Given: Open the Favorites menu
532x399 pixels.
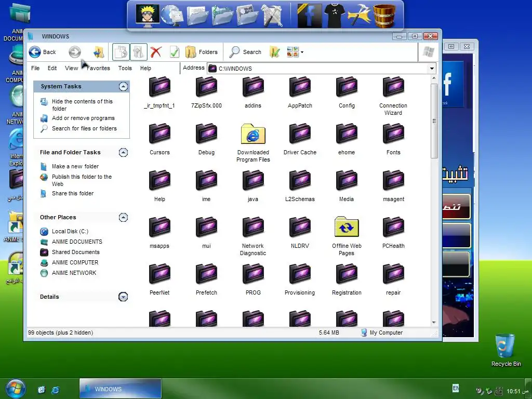Looking at the screenshot, I should [98, 68].
